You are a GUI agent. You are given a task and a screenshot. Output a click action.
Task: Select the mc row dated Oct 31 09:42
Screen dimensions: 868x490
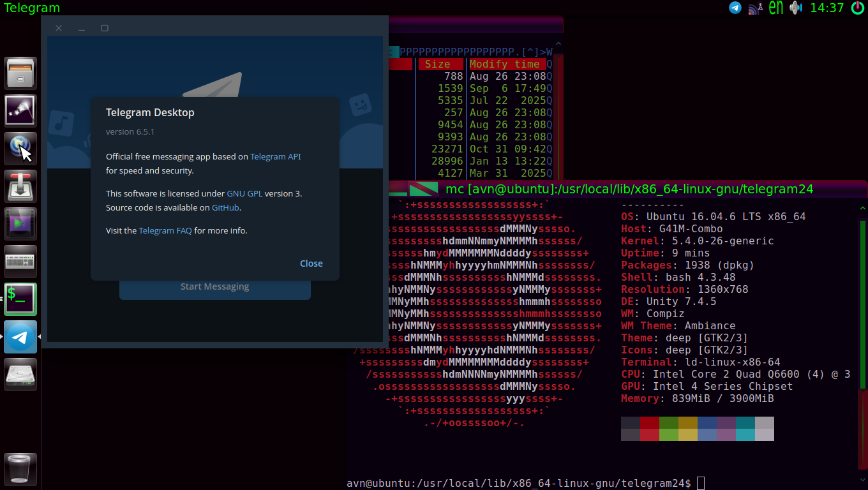pyautogui.click(x=470, y=149)
